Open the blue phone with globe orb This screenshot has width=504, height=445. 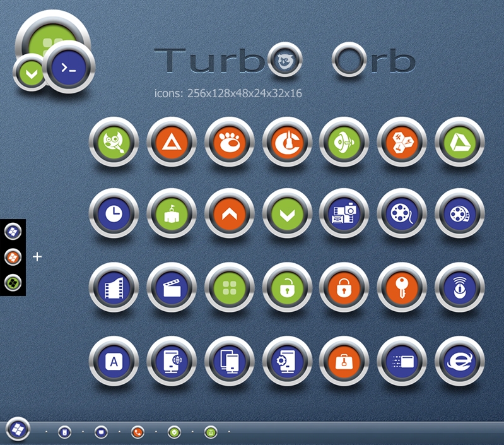coord(172,361)
